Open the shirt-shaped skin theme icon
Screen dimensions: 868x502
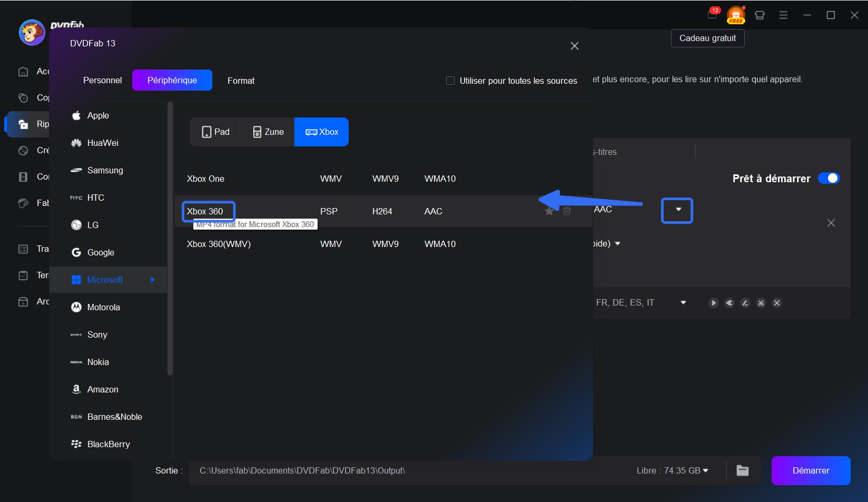(x=759, y=15)
